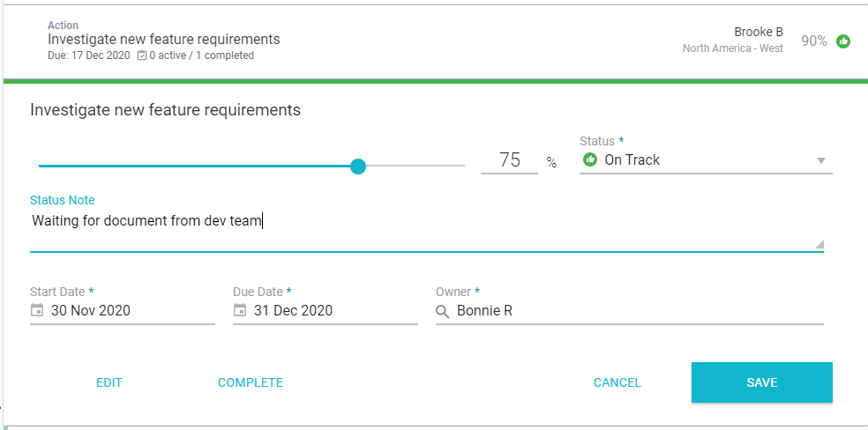Click the action header title text
The height and width of the screenshot is (430, 868).
click(164, 40)
